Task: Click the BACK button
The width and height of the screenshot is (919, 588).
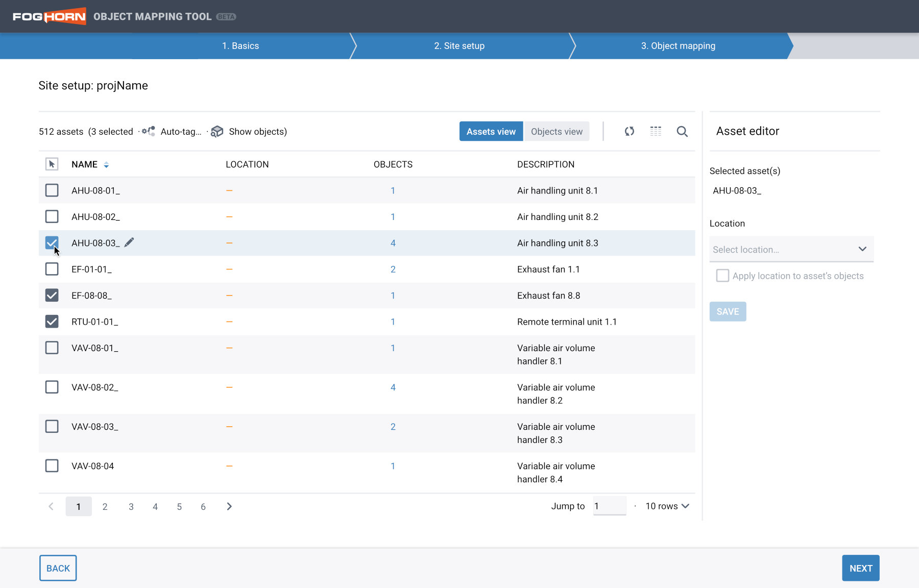Action: pyautogui.click(x=58, y=568)
